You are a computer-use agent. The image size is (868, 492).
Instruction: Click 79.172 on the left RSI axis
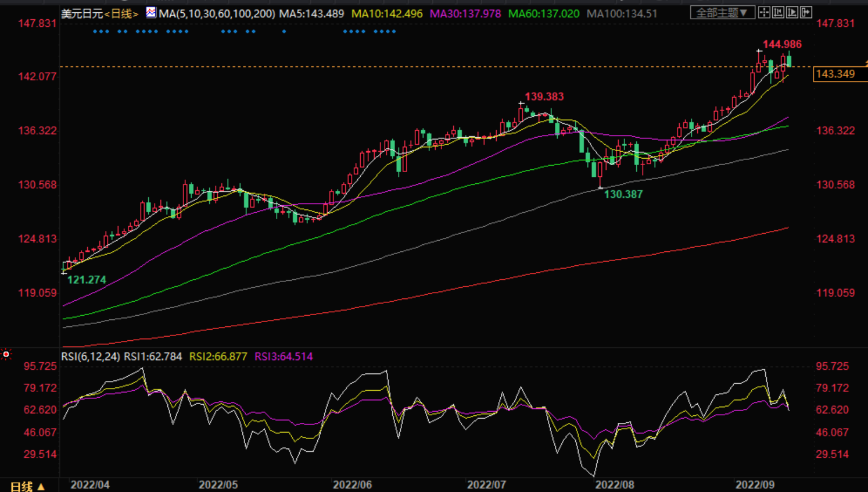coord(40,388)
